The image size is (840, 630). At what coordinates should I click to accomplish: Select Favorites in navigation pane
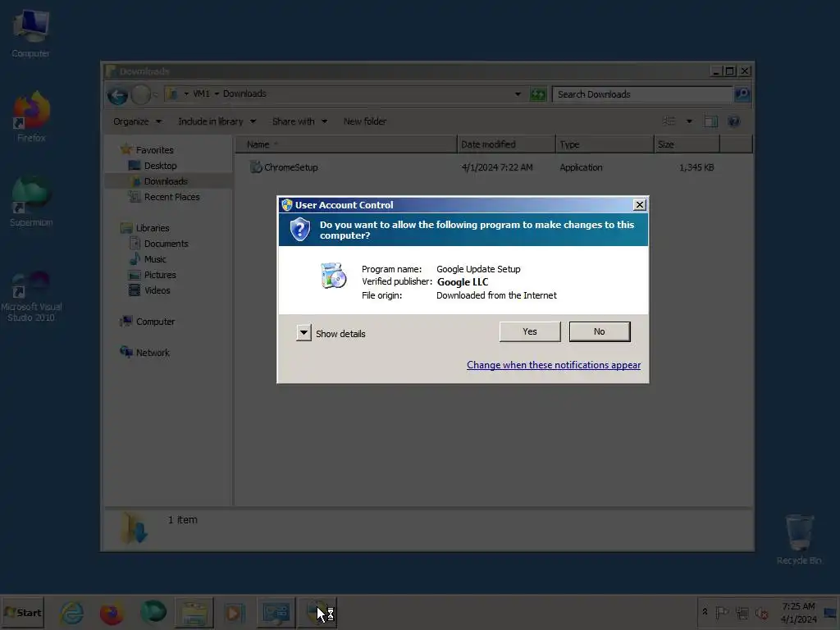click(148, 150)
